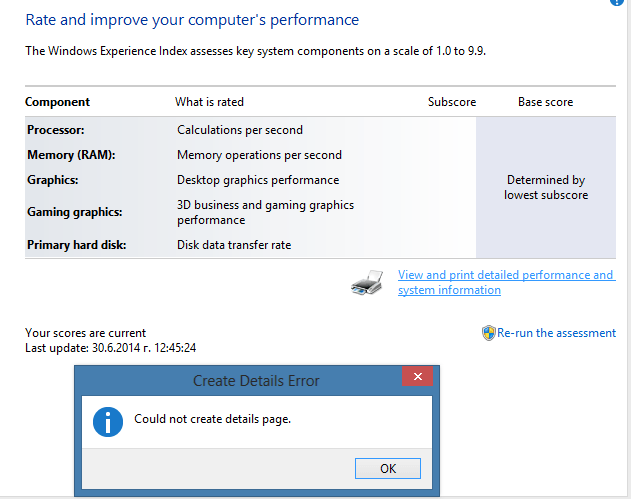Re-run the assessment
The image size is (631, 499).
tap(556, 333)
